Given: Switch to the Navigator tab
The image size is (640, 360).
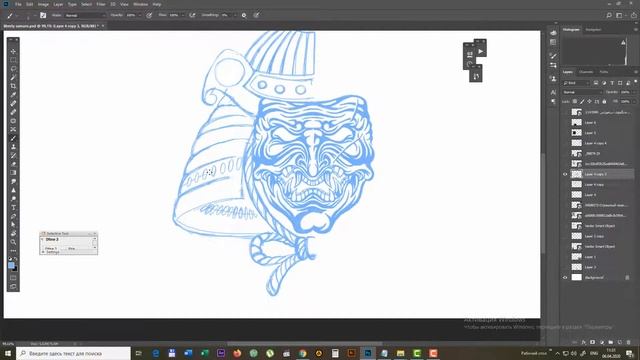Looking at the screenshot, I should point(593,29).
